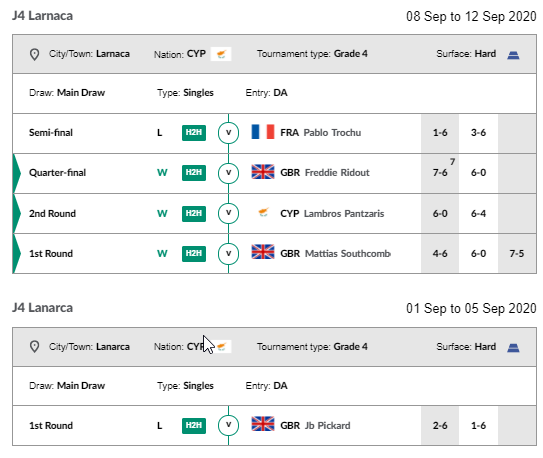Click the British flag beside Freddie Ridout
Screen dimensions: 543x458
263,172
